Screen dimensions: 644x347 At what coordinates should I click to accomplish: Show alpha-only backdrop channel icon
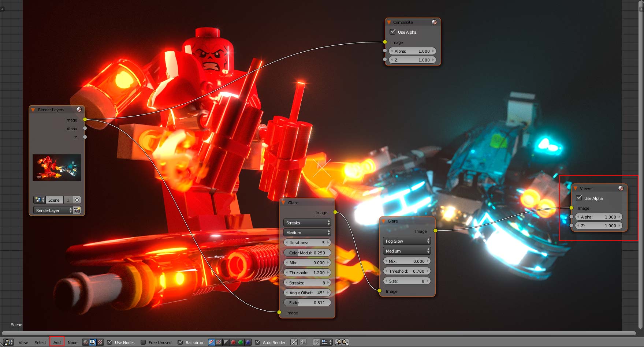click(x=226, y=342)
